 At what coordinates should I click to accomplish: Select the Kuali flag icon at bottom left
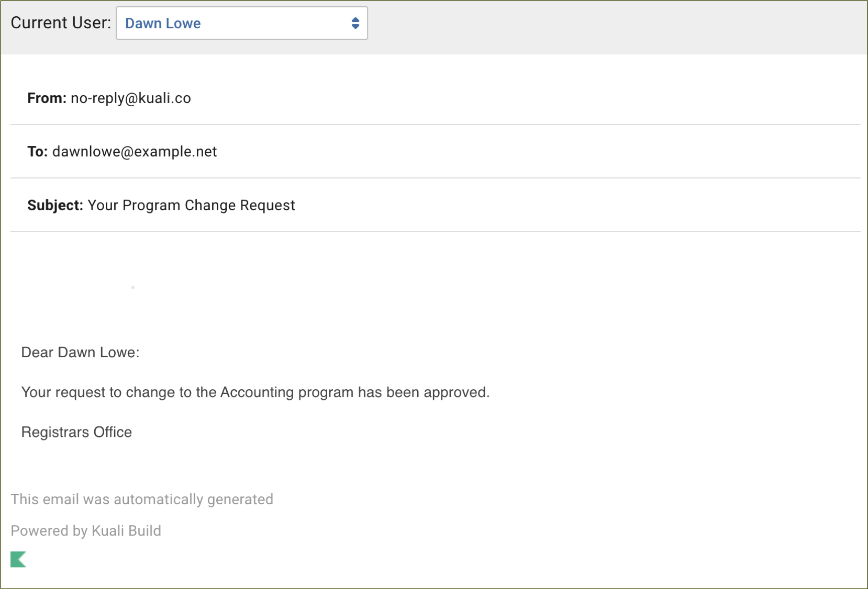[x=19, y=559]
